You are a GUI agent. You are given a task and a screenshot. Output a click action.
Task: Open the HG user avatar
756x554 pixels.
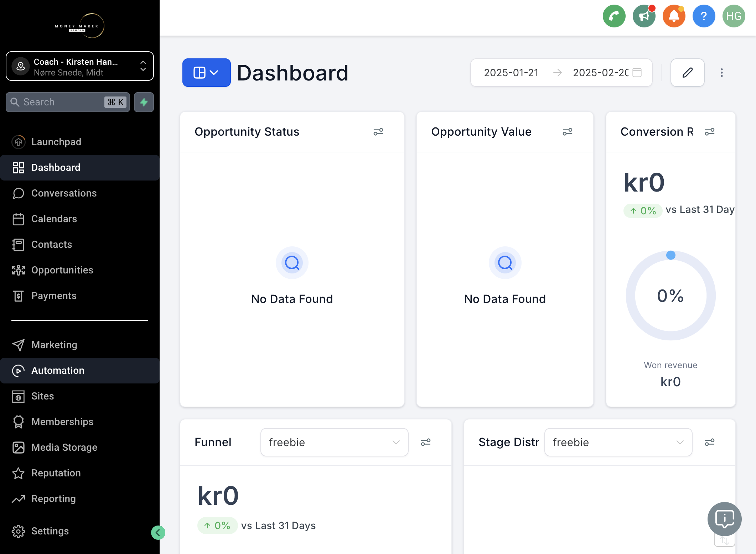[x=734, y=16]
